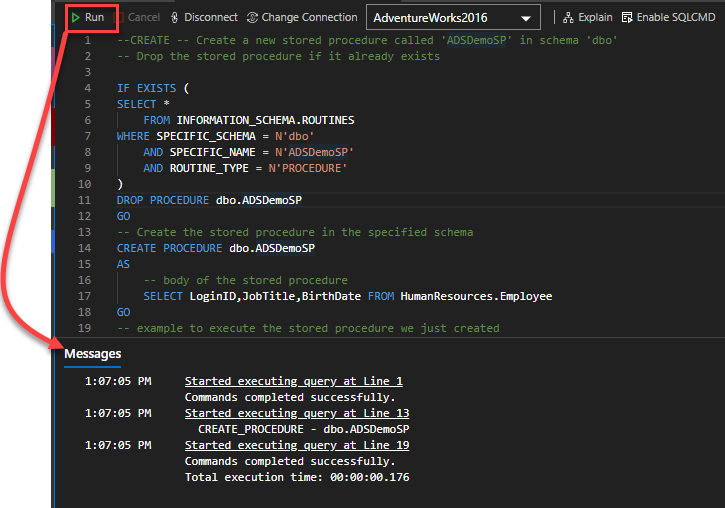Click the green Run play icon
This screenshot has height=508, width=725.
coord(76,18)
